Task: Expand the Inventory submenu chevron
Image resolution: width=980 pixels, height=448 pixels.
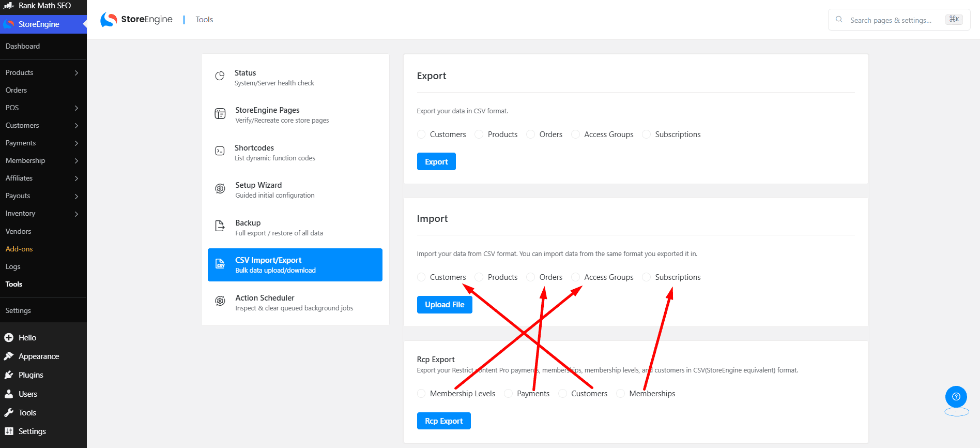Action: [x=76, y=214]
